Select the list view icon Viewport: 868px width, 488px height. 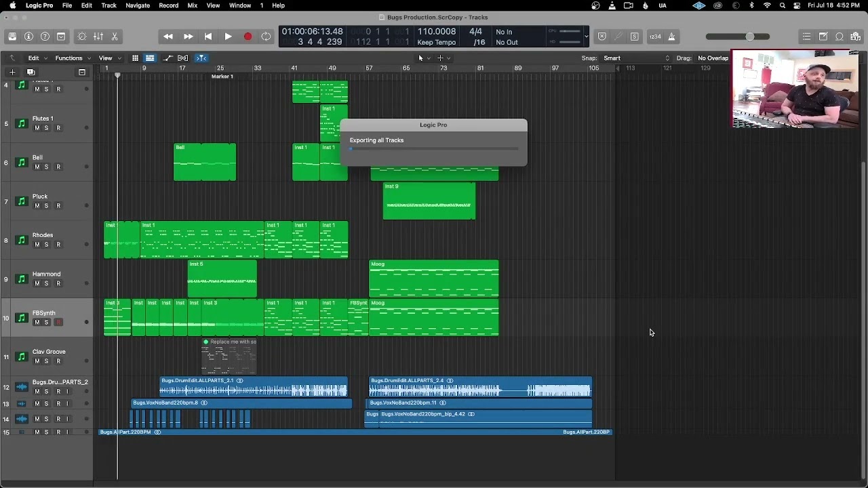(150, 58)
